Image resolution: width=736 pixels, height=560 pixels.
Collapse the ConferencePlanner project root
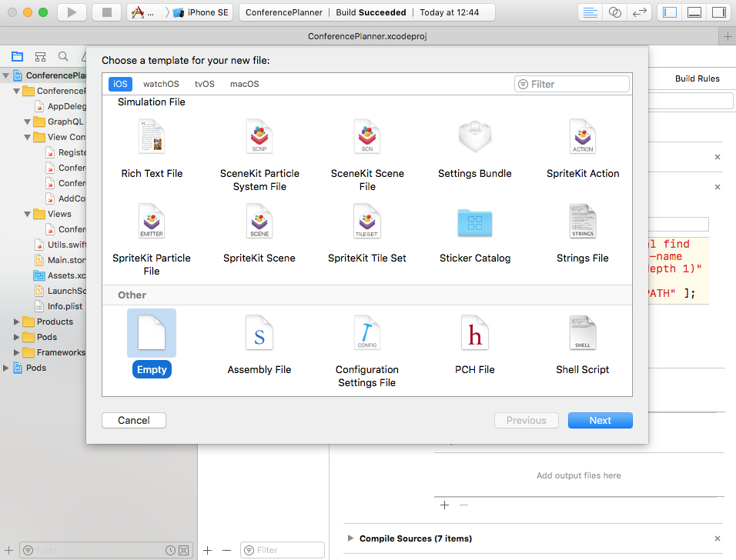click(6, 75)
